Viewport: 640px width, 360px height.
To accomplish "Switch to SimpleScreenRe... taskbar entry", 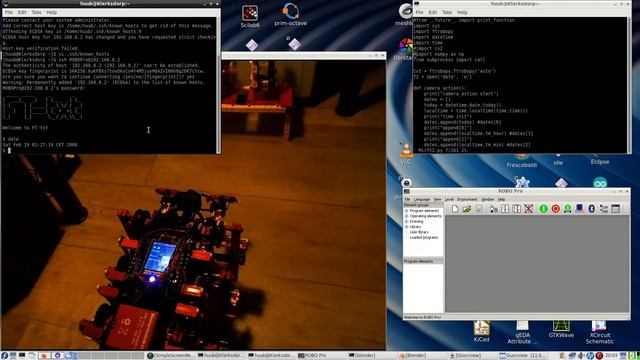I will click(171, 356).
